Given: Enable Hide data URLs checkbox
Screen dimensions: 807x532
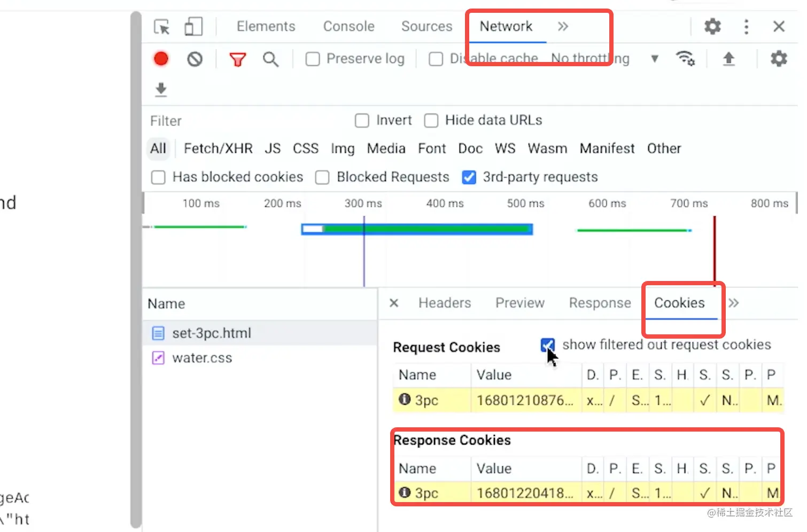Looking at the screenshot, I should pos(431,121).
